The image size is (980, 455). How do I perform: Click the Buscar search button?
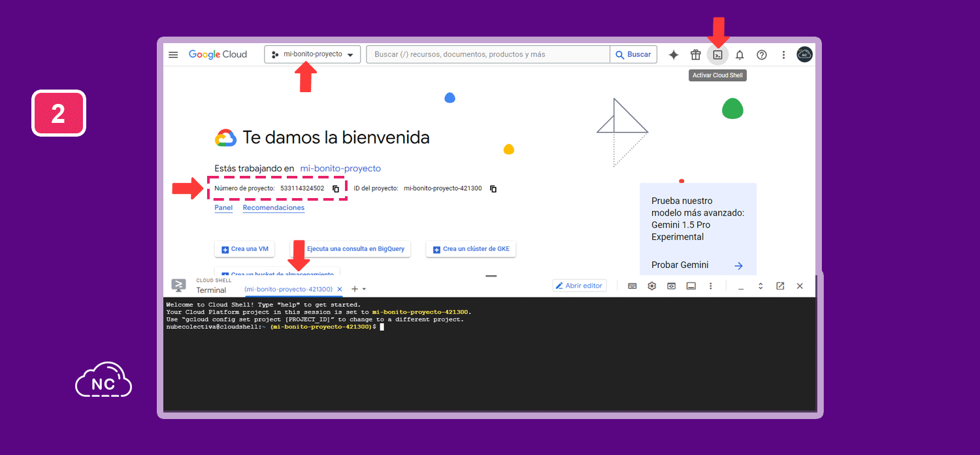[x=634, y=55]
